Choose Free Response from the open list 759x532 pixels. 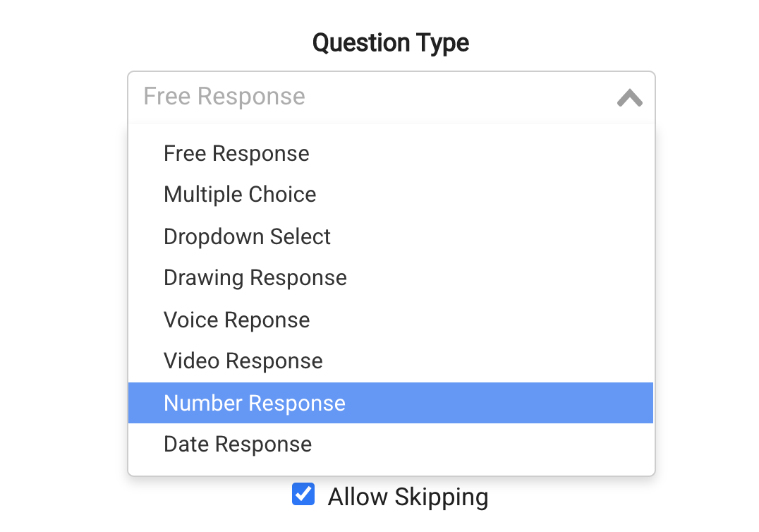tap(236, 154)
